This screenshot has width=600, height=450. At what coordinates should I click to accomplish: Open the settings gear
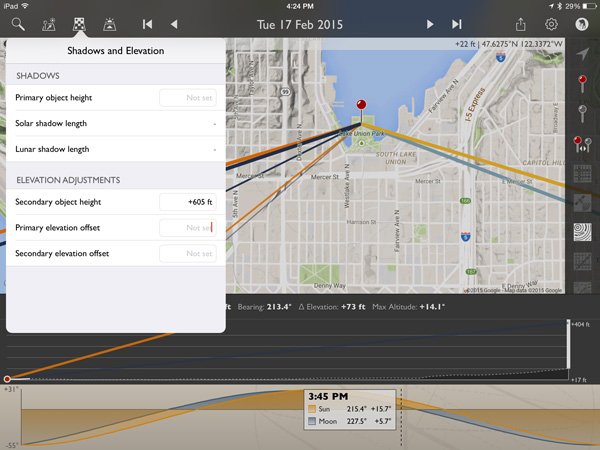(x=551, y=23)
